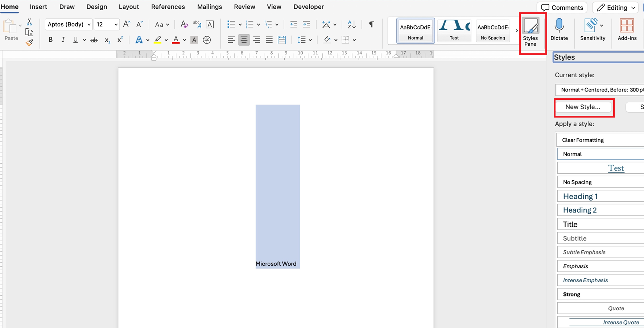Click the Format Painter brush icon

coord(30,42)
